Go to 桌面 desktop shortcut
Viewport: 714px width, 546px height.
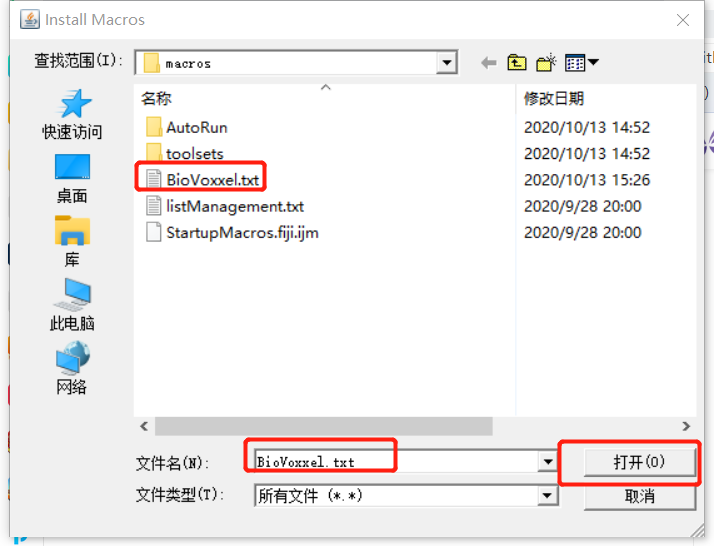click(72, 179)
